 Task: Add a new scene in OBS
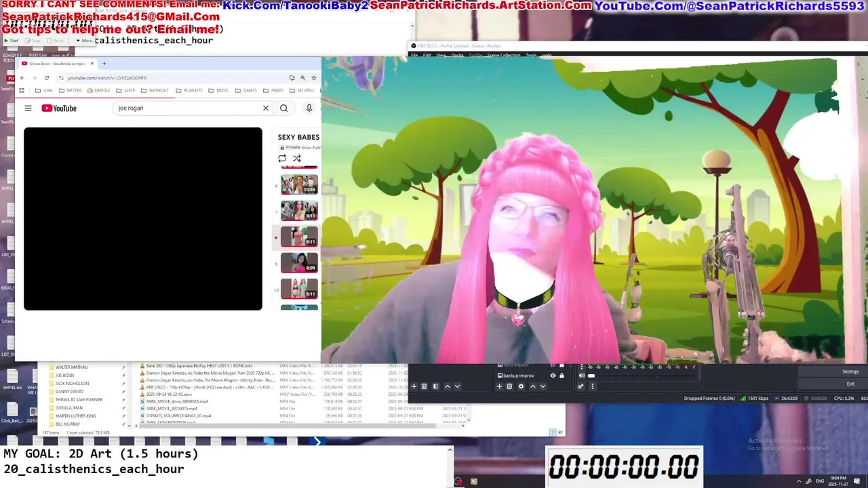pyautogui.click(x=414, y=386)
